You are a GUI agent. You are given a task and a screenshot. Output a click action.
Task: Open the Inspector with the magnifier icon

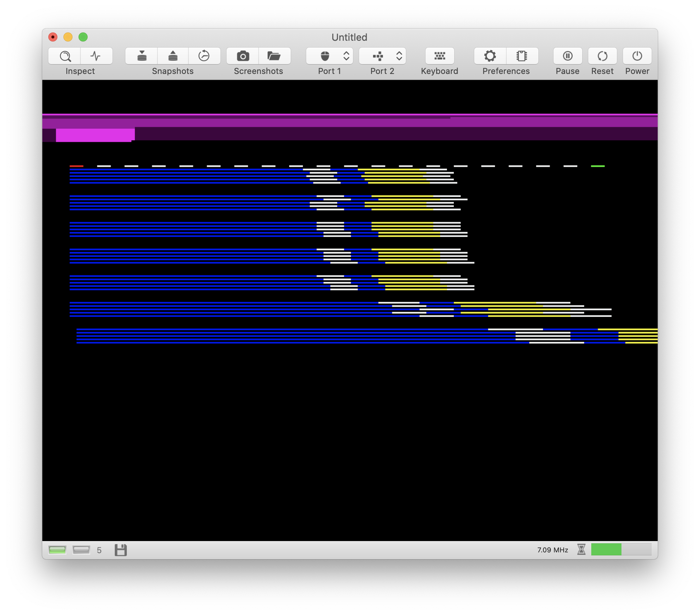[65, 56]
